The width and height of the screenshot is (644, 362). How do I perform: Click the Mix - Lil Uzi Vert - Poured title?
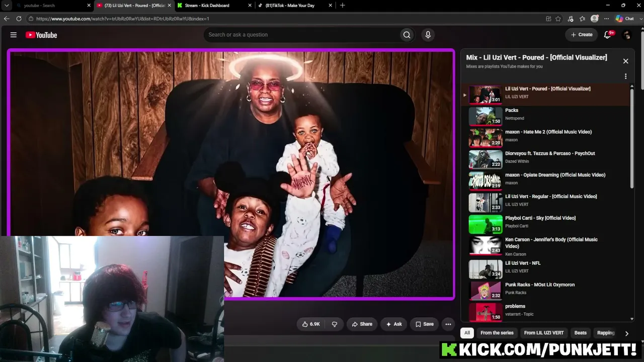tap(536, 57)
